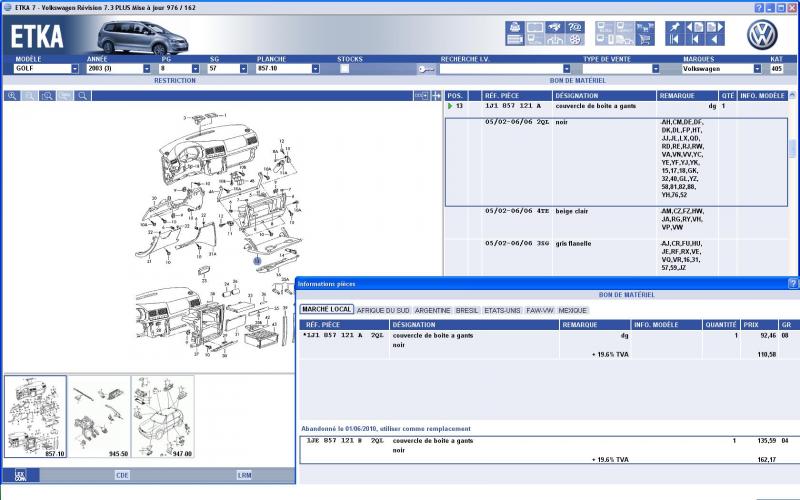The image size is (800, 500).
Task: Click the multiple shopping carts icon
Action: [645, 27]
